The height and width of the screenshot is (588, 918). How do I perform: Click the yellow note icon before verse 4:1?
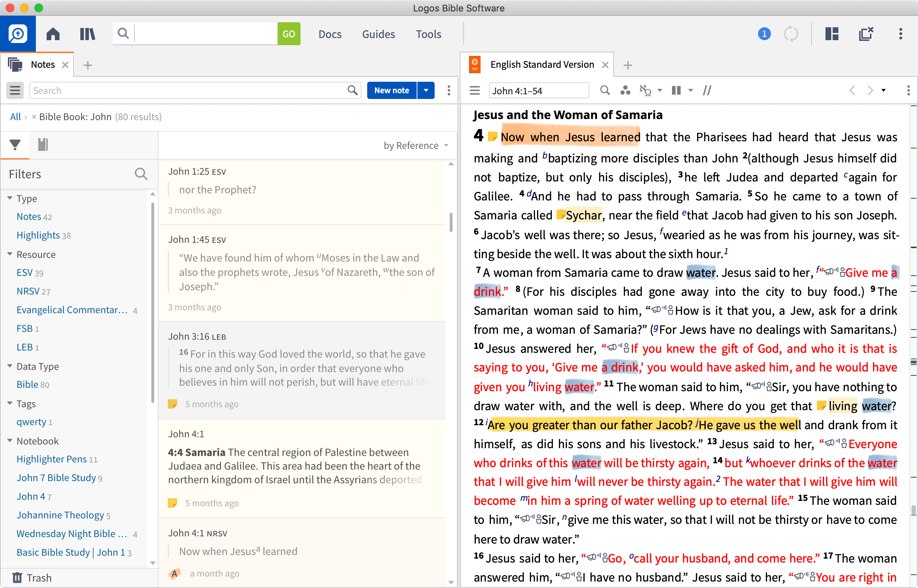click(x=492, y=136)
